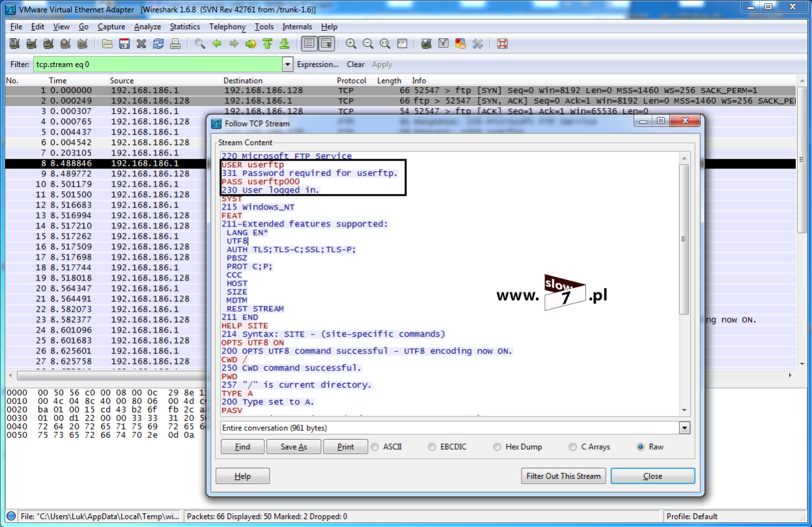Image resolution: width=812 pixels, height=527 pixels.
Task: Open the Entire conversation dropdown
Action: pos(684,427)
